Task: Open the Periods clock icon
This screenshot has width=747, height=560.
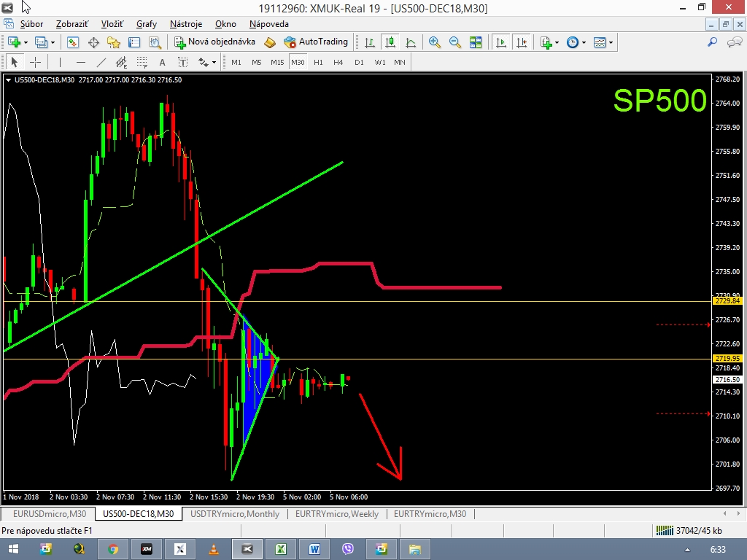Action: 573,42
